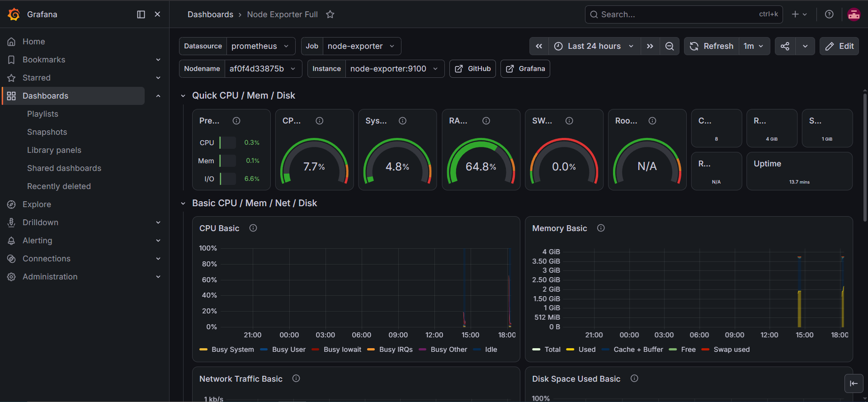868x402 pixels.
Task: Open Recently deleted
Action: pyautogui.click(x=59, y=186)
